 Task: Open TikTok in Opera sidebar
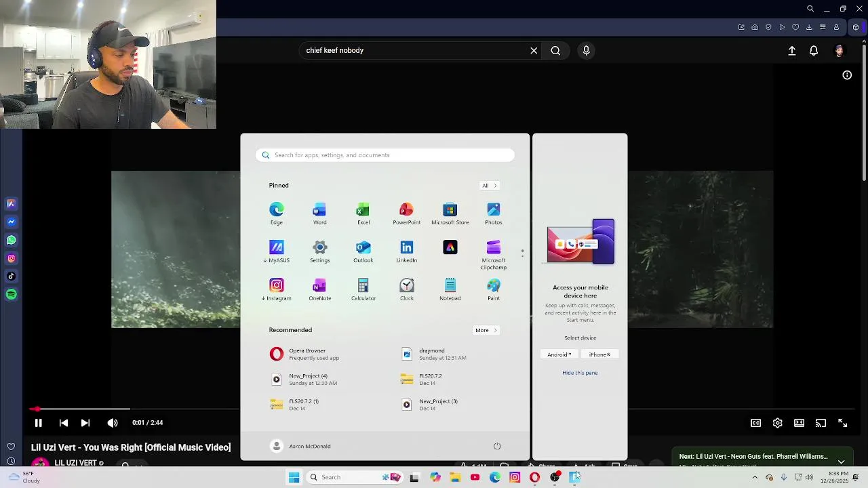(12, 277)
